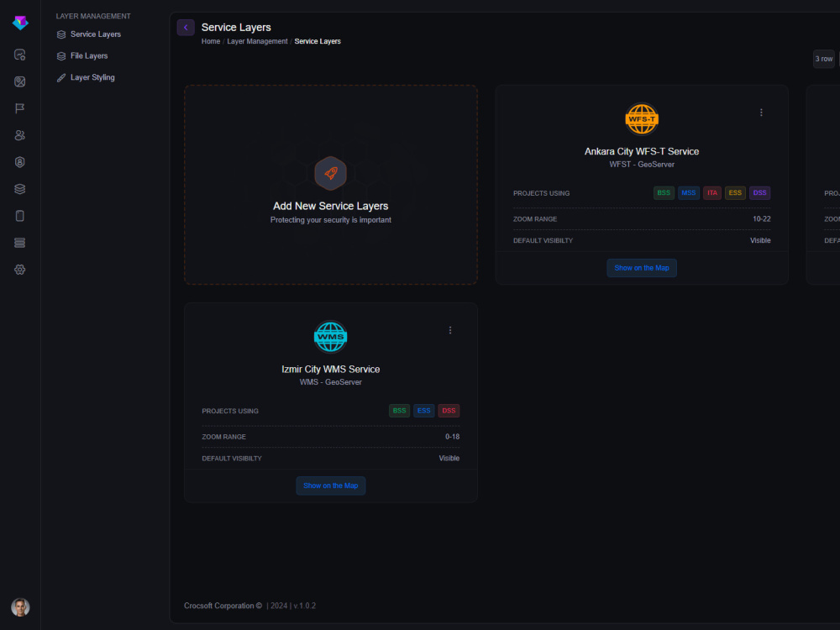
Task: Click the user avatar photo
Action: click(x=20, y=607)
